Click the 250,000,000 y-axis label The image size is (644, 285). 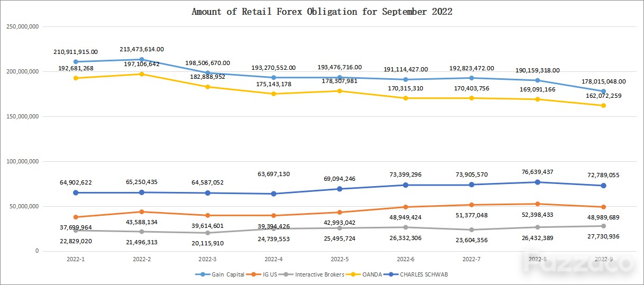coord(22,26)
